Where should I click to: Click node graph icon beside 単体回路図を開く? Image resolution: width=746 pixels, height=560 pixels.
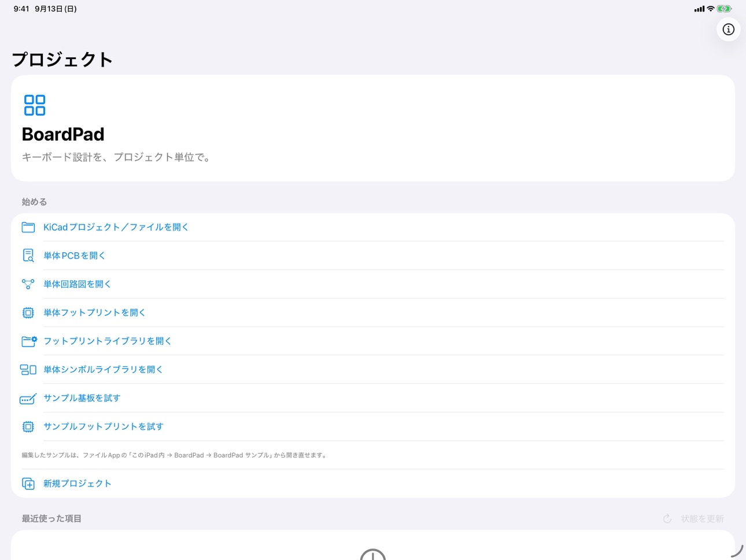pos(28,284)
